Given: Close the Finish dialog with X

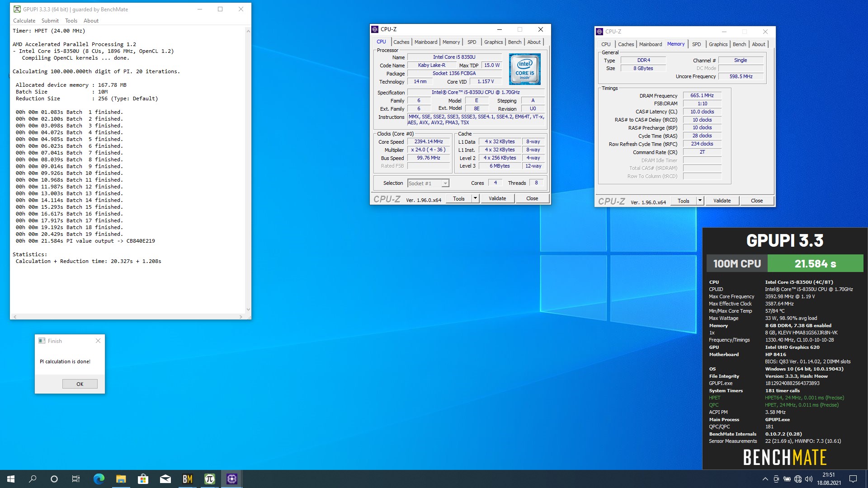Looking at the screenshot, I should click(98, 341).
